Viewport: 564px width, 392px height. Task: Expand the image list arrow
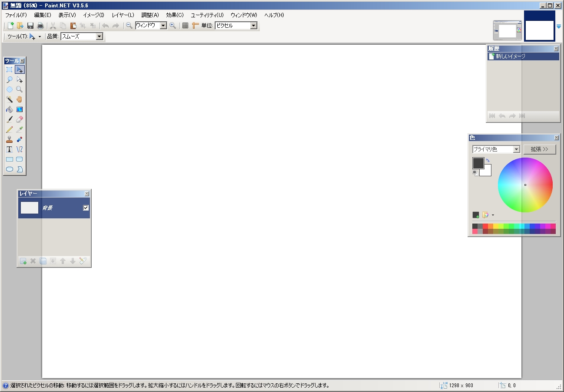[559, 26]
